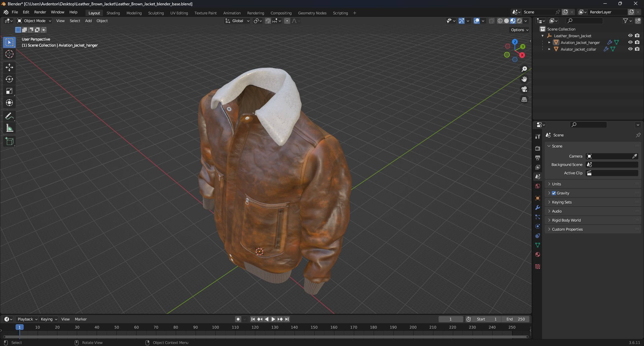Open the Playback dropdown
This screenshot has height=346, width=644.
27,319
